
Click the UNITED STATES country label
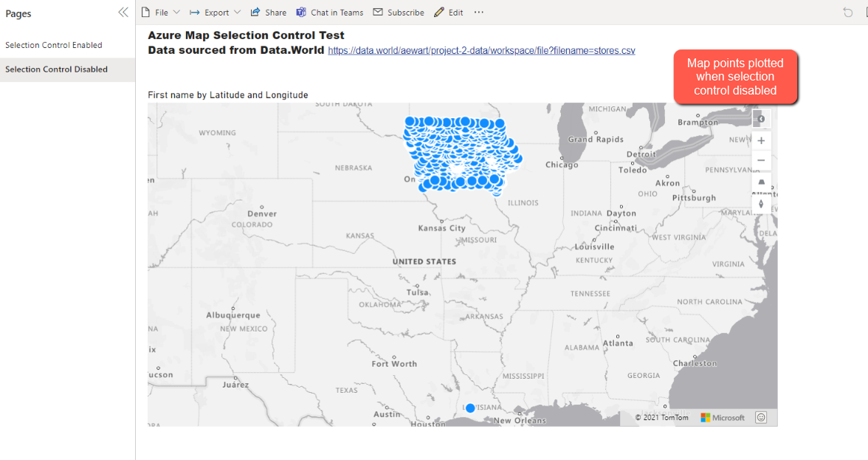tap(424, 262)
